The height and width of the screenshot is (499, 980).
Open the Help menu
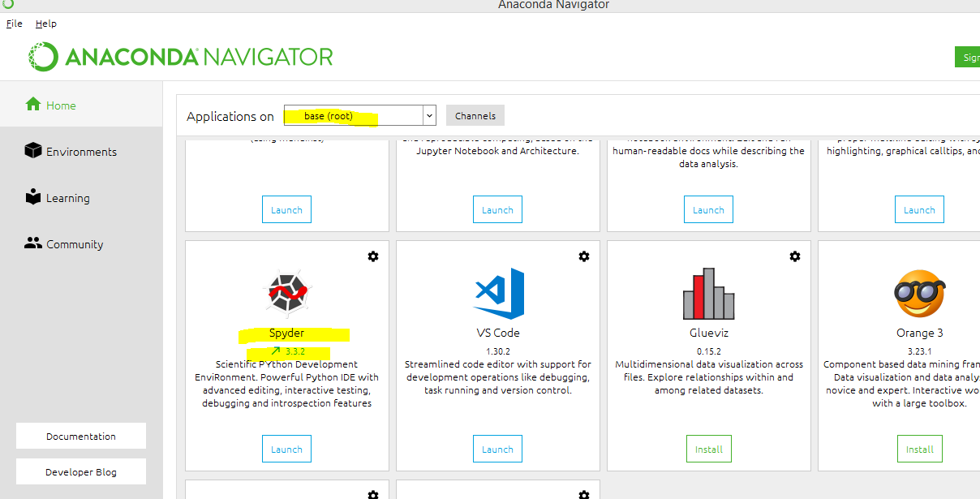(x=45, y=23)
